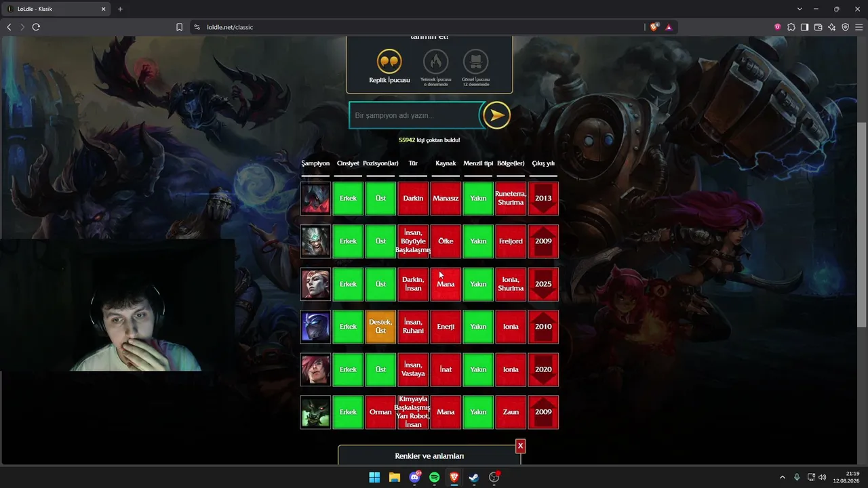Switch to Brave in the taskbar

(454, 477)
